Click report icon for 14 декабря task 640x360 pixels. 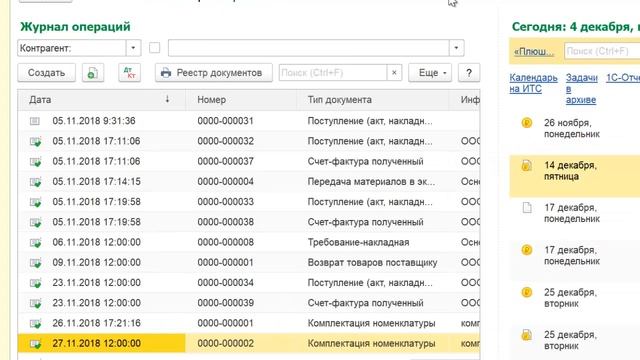527,165
